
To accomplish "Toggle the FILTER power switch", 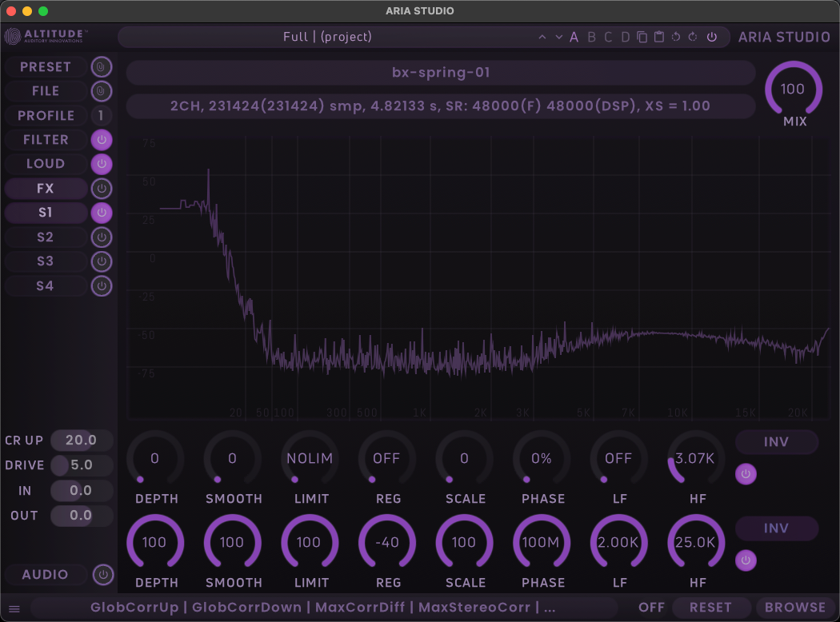I will [x=102, y=140].
